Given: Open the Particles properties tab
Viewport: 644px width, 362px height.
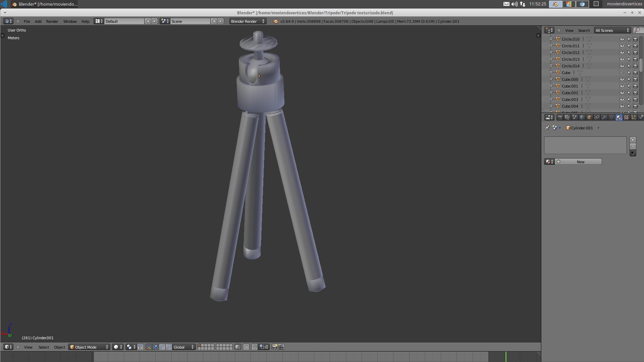Looking at the screenshot, I should [x=634, y=117].
